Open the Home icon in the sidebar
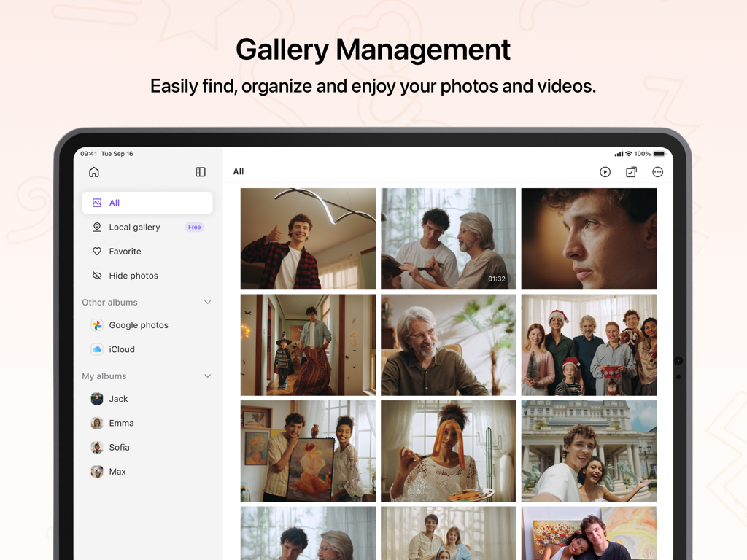The image size is (747, 560). [x=93, y=172]
